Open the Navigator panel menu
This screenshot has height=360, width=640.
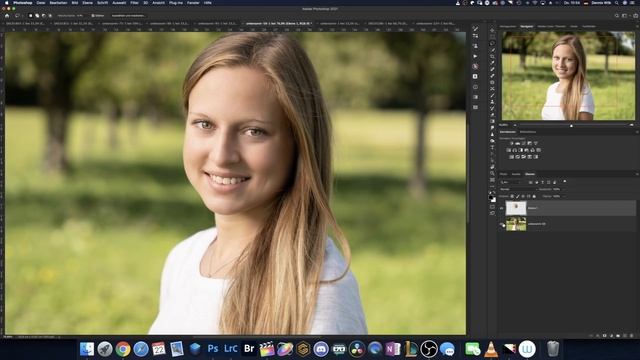coord(638,27)
